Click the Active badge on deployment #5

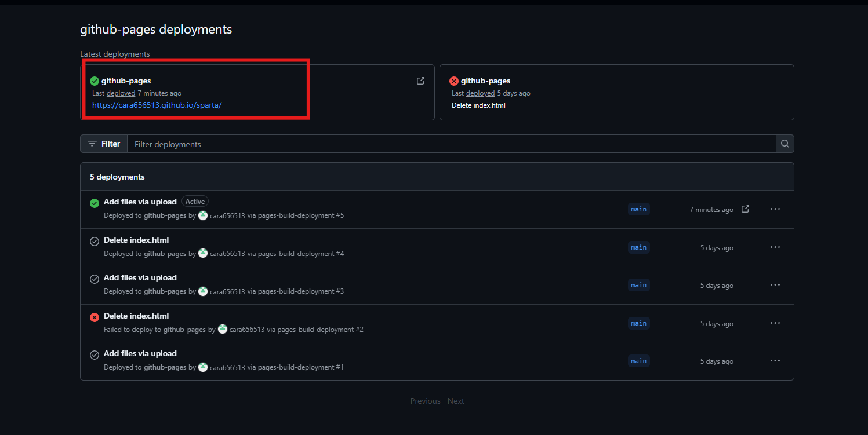(x=195, y=202)
